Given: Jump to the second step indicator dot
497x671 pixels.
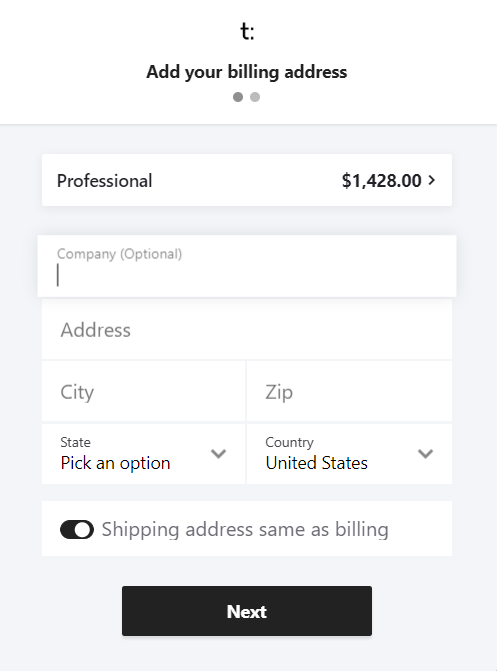Looking at the screenshot, I should (x=255, y=97).
